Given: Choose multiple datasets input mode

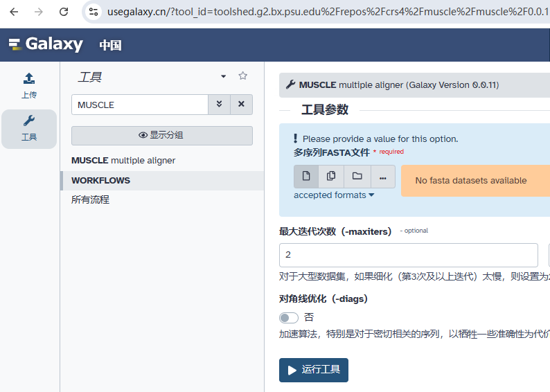Looking at the screenshot, I should click(x=331, y=177).
